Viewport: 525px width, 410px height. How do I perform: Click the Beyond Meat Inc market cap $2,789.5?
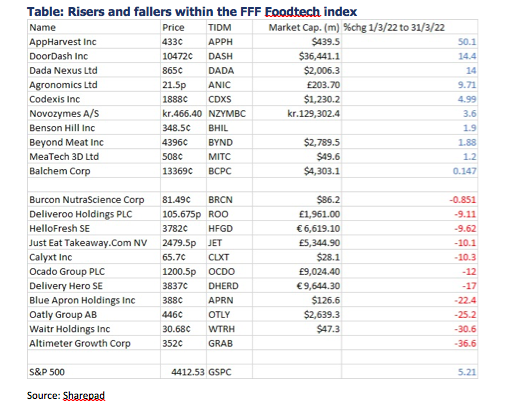(321, 143)
